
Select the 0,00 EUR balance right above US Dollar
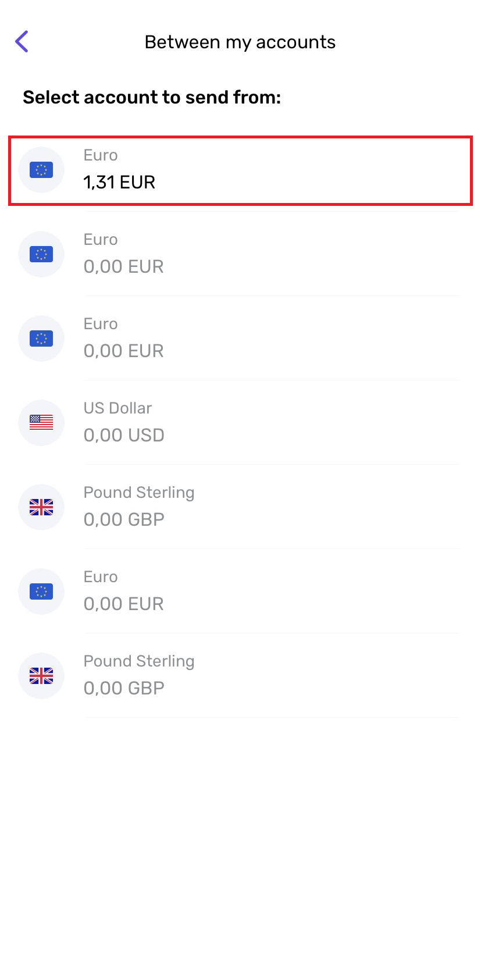tap(123, 351)
